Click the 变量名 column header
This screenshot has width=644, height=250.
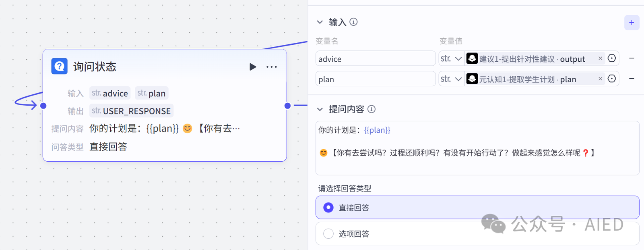(x=327, y=41)
